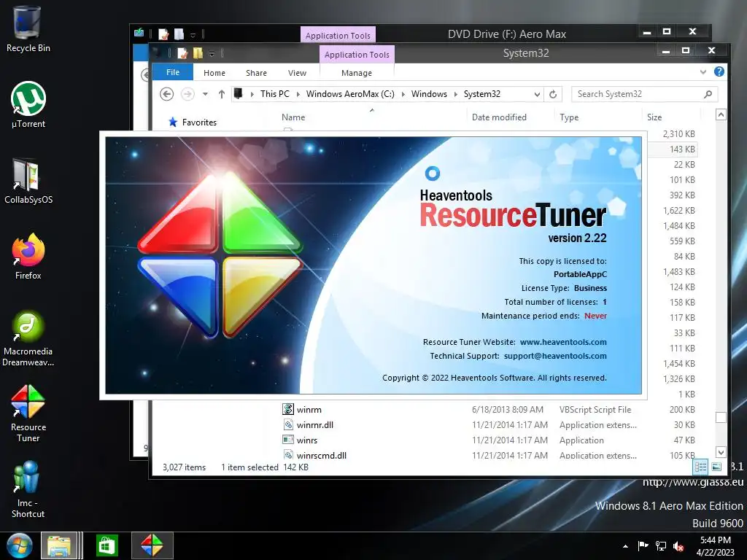Click the Search System32 field
The width and height of the screenshot is (747, 560).
638,94
